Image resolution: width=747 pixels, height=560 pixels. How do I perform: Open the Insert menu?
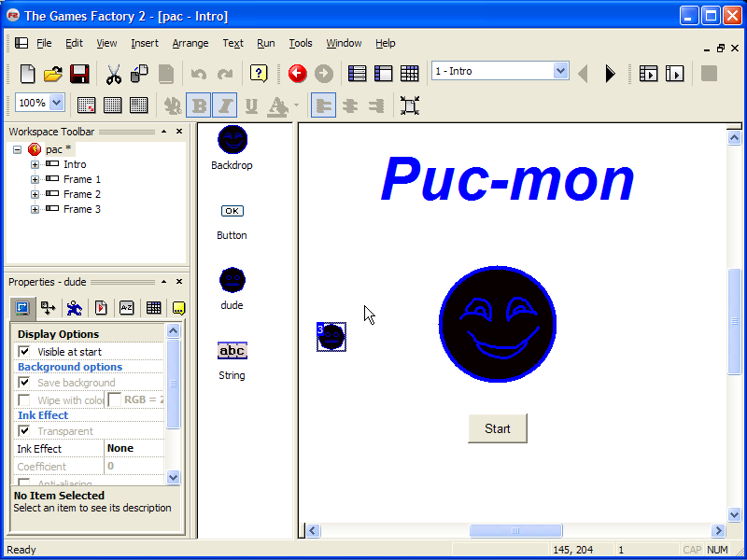[144, 43]
